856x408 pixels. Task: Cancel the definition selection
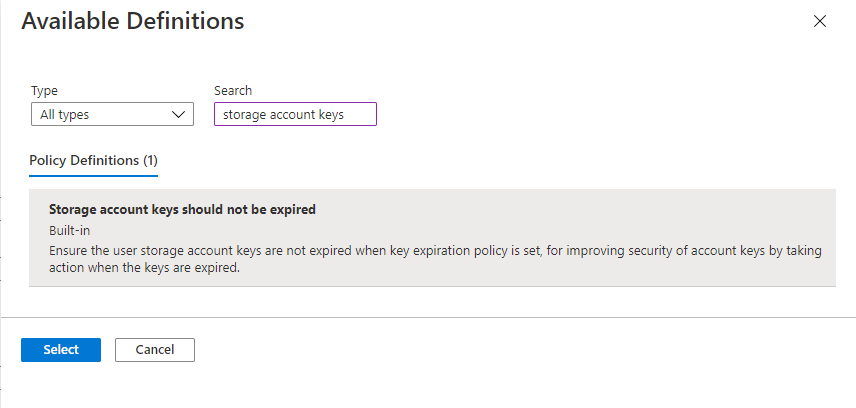click(x=155, y=349)
